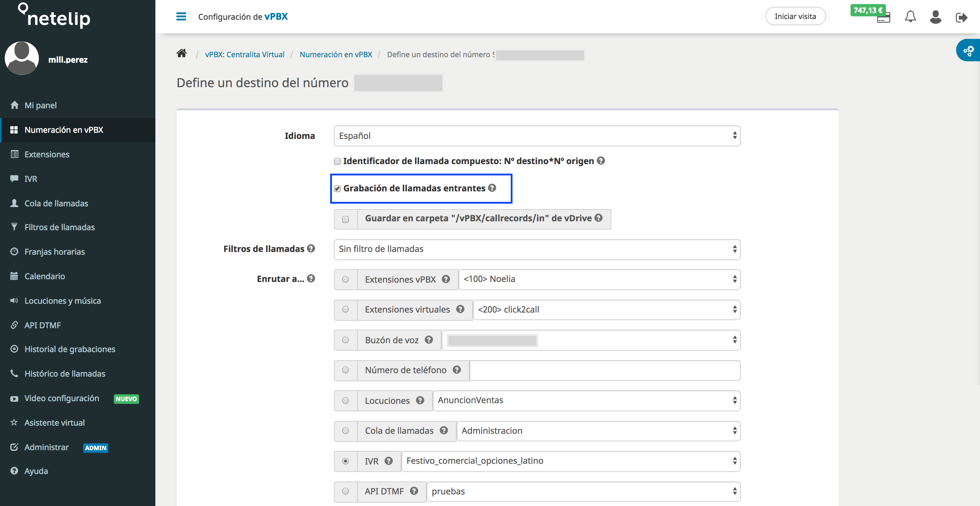Select Extensiones vPBX radio button

point(346,280)
